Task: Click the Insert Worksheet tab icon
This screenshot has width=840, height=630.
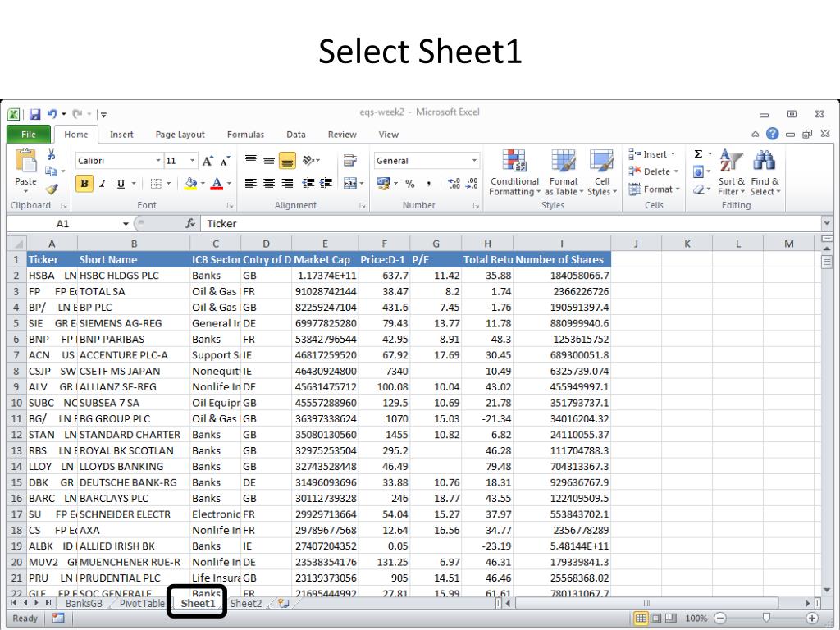Action: click(x=283, y=603)
